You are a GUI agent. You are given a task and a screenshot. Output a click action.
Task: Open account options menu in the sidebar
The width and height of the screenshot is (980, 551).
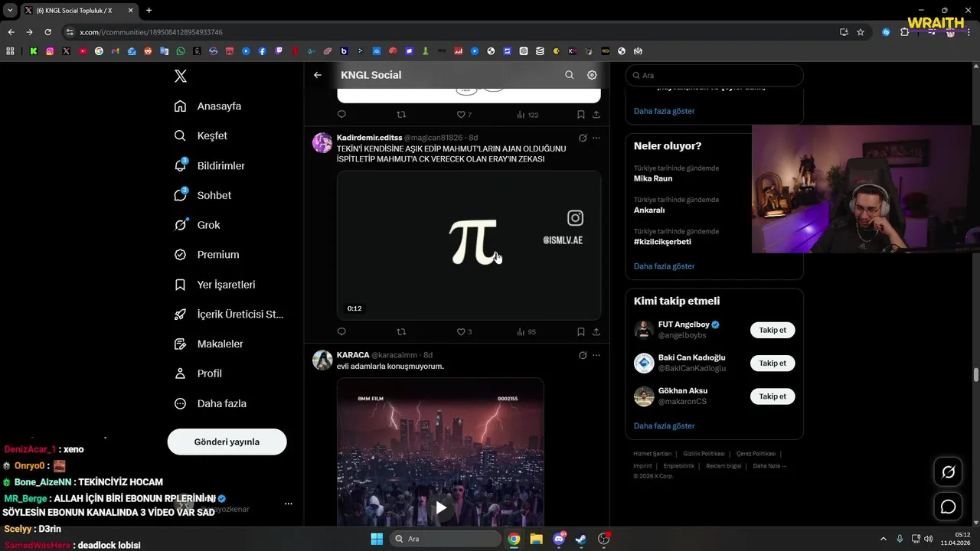point(289,504)
